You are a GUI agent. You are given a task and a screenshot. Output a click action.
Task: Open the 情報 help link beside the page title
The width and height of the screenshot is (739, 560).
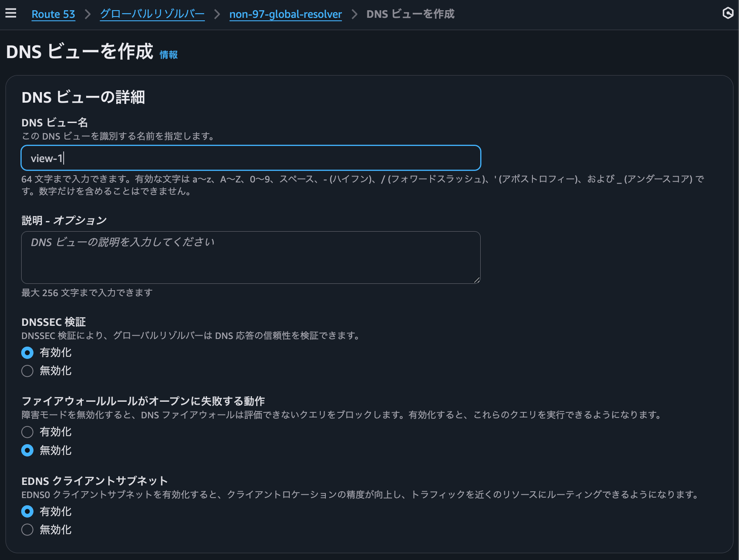point(168,55)
